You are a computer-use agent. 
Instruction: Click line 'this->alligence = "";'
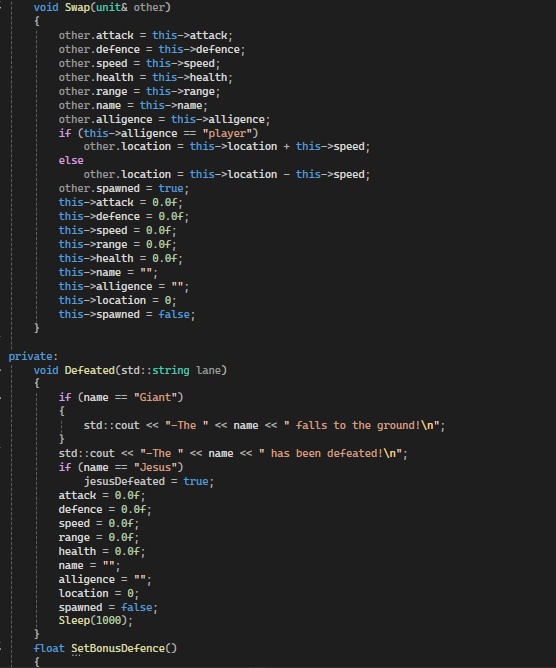[x=124, y=286]
